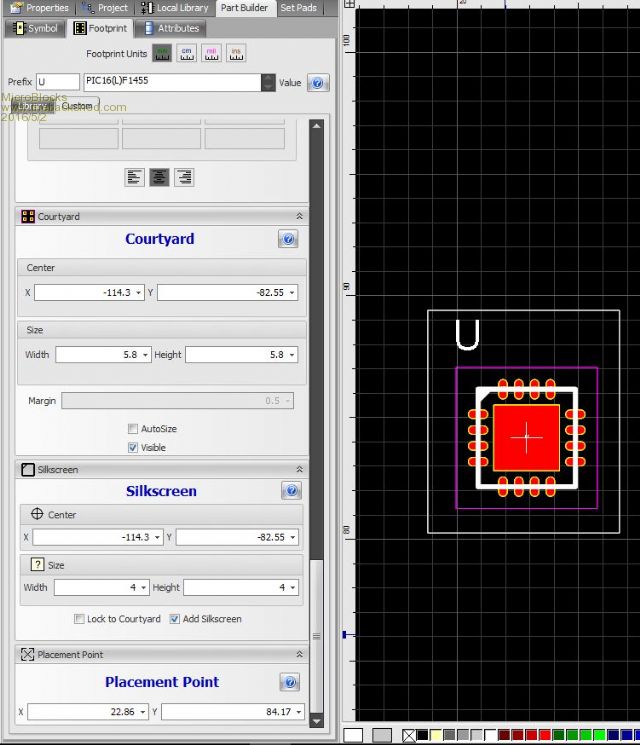This screenshot has width=640, height=745.
Task: Check the Lock to Courtyard option
Action: [79, 619]
